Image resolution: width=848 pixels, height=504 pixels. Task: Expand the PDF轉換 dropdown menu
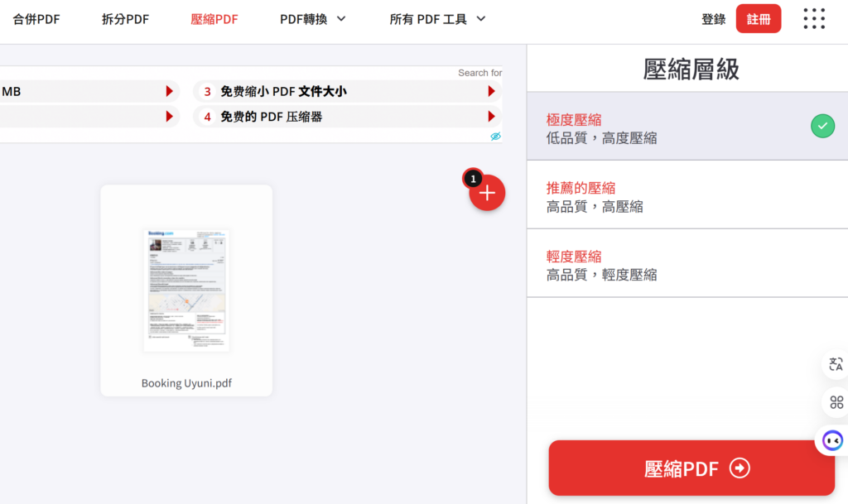pyautogui.click(x=312, y=19)
